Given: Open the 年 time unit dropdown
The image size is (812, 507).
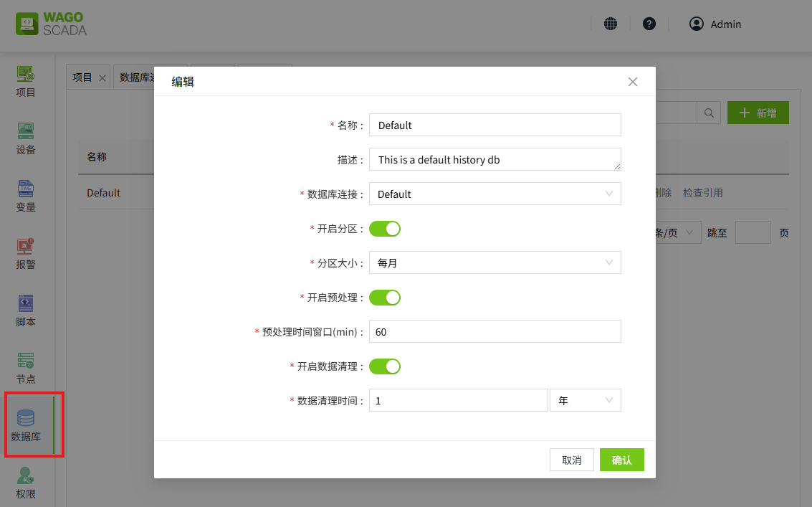Looking at the screenshot, I should (585, 399).
